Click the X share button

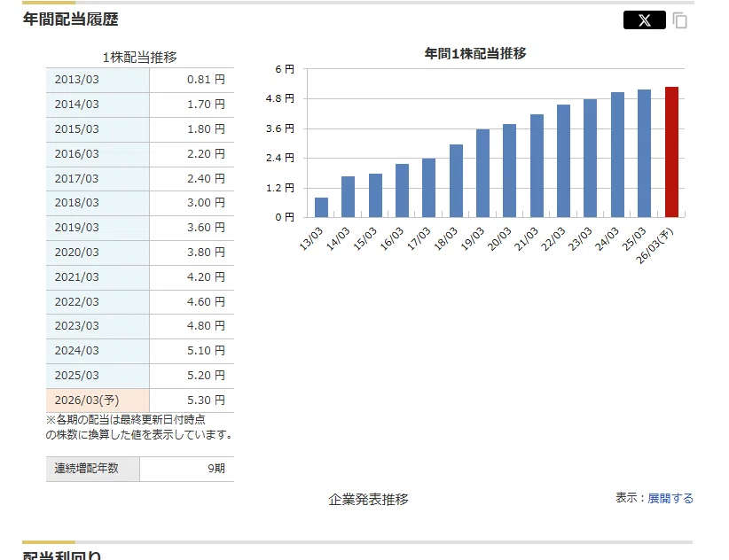pyautogui.click(x=644, y=20)
